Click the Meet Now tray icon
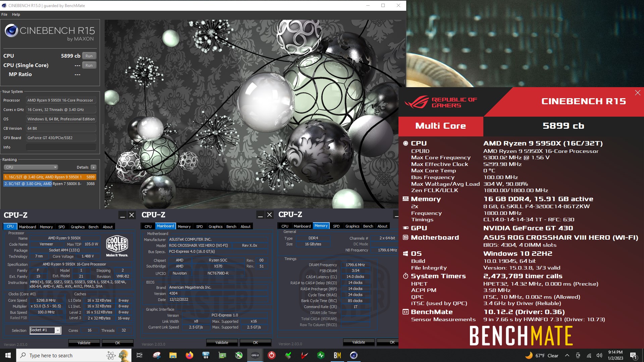 [578, 356]
